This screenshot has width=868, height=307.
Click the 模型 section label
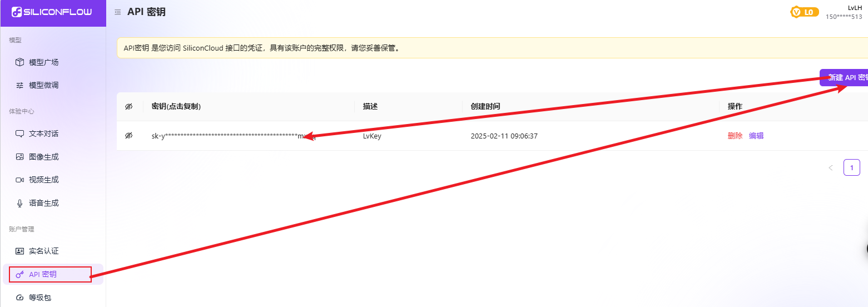15,40
